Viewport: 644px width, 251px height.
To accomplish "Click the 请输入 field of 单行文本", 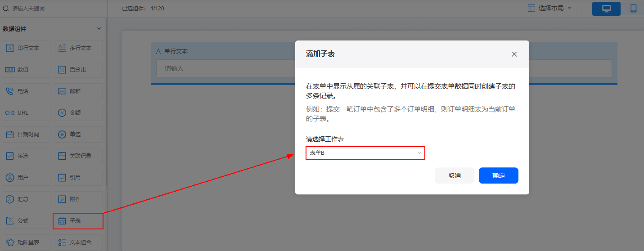I will click(x=384, y=68).
